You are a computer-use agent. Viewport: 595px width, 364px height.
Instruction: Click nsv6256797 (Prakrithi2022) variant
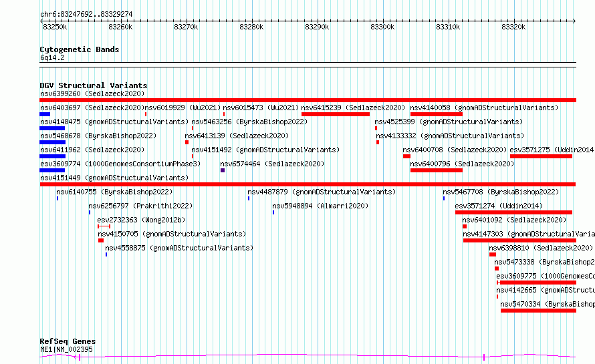point(140,206)
